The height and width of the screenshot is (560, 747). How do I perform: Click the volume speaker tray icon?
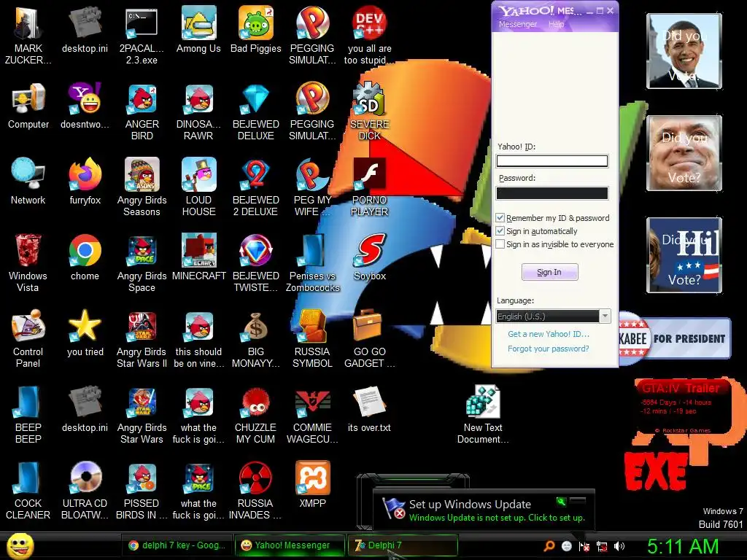point(619,546)
